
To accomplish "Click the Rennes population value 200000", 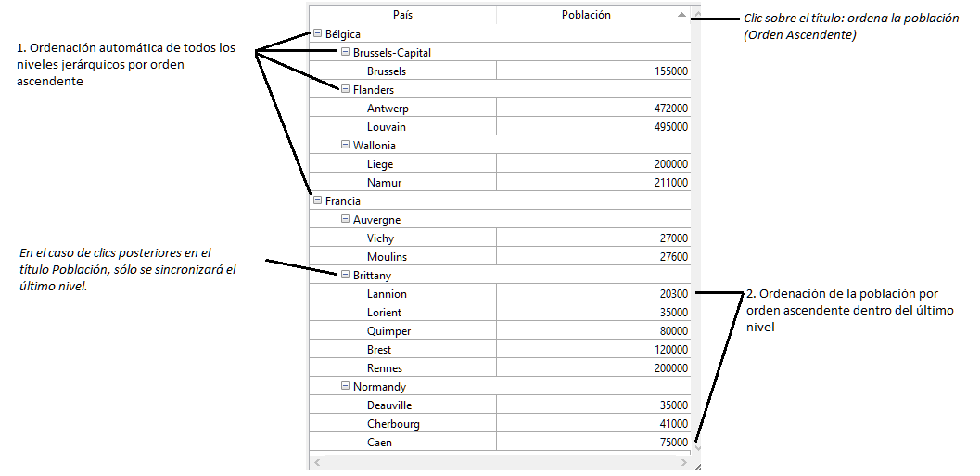I will 671,368.
